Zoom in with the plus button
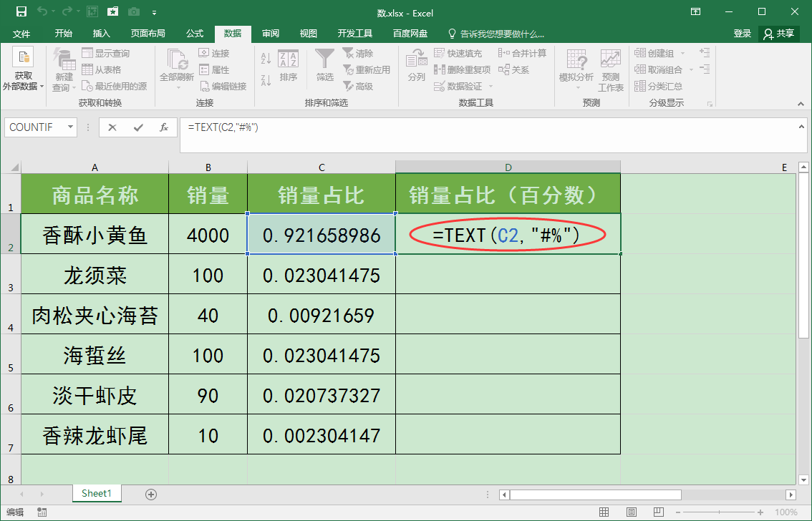Viewport: 812px width, 521px height. point(760,512)
